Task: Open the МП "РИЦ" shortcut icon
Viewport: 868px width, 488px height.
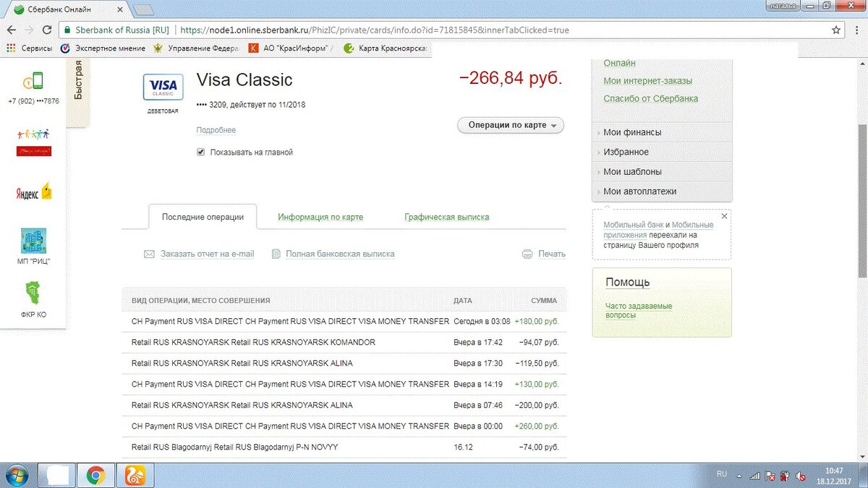Action: tap(33, 241)
